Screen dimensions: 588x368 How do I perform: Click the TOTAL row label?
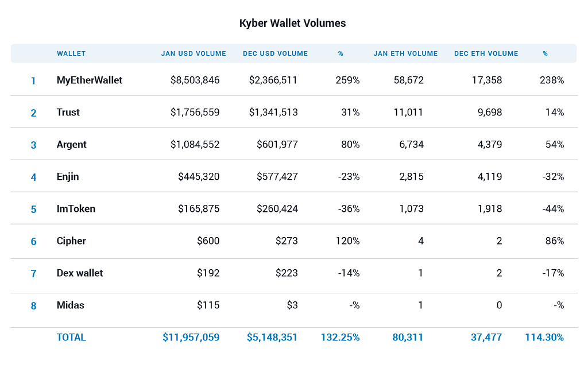pos(71,337)
